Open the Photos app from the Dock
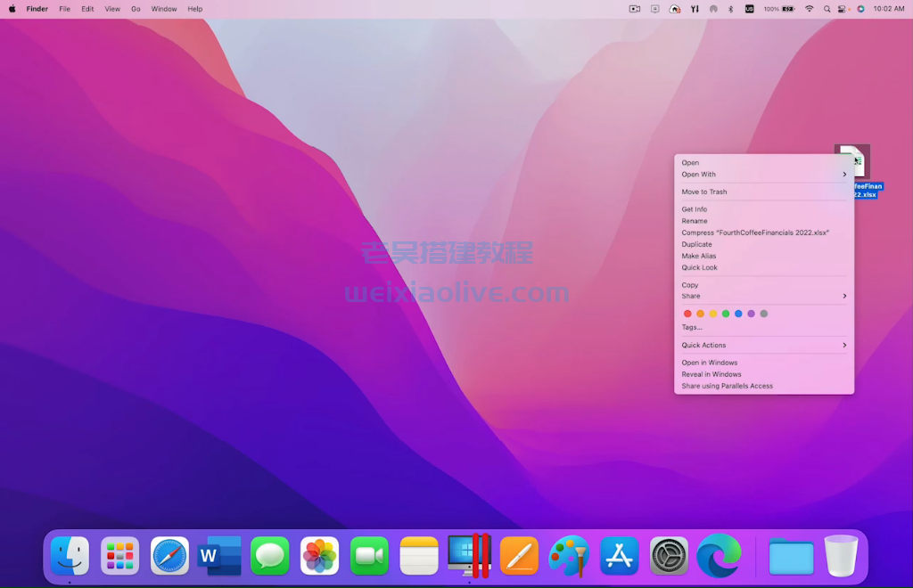This screenshot has height=588, width=913. point(319,555)
